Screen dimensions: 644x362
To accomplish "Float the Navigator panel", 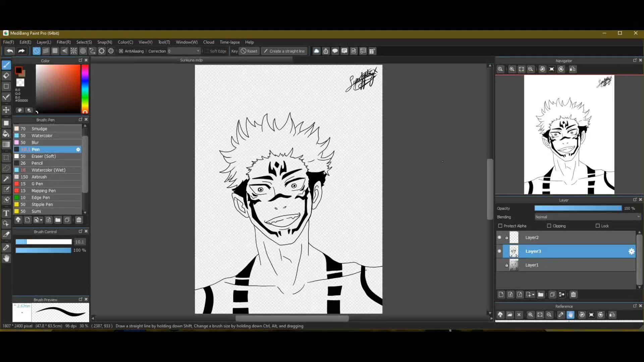I will (635, 60).
